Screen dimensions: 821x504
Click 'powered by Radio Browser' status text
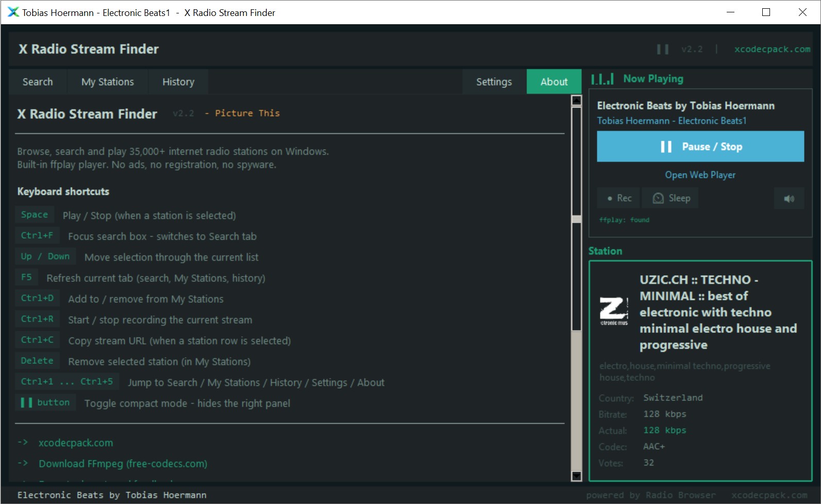click(x=651, y=495)
